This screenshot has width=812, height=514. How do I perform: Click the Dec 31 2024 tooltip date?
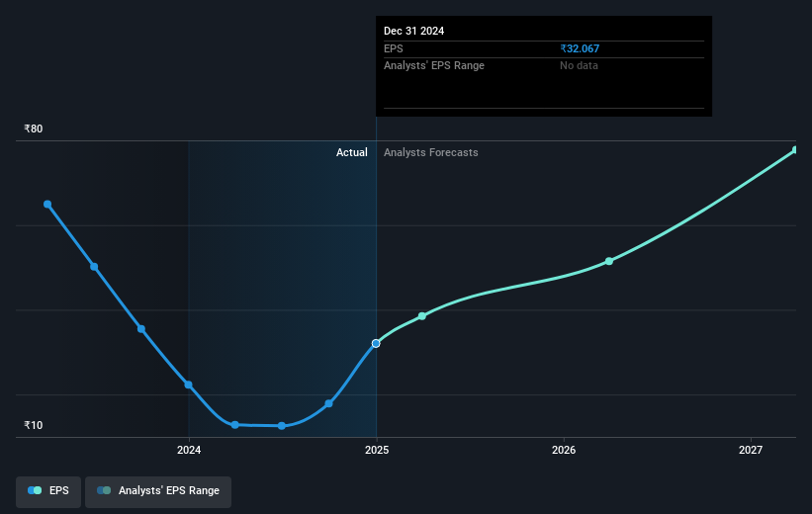[413, 31]
